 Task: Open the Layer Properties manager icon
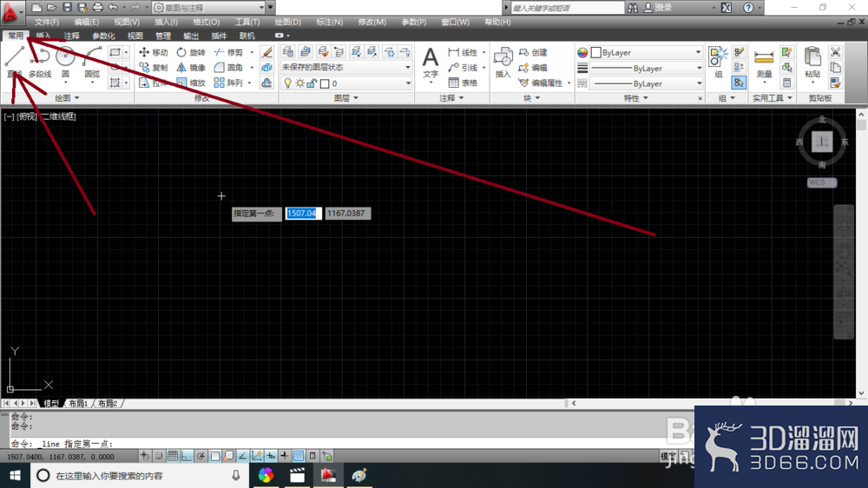point(288,52)
